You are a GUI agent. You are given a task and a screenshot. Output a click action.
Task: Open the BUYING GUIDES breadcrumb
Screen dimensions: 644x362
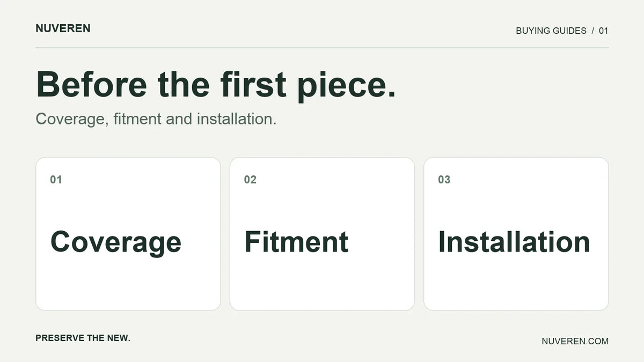tap(551, 31)
